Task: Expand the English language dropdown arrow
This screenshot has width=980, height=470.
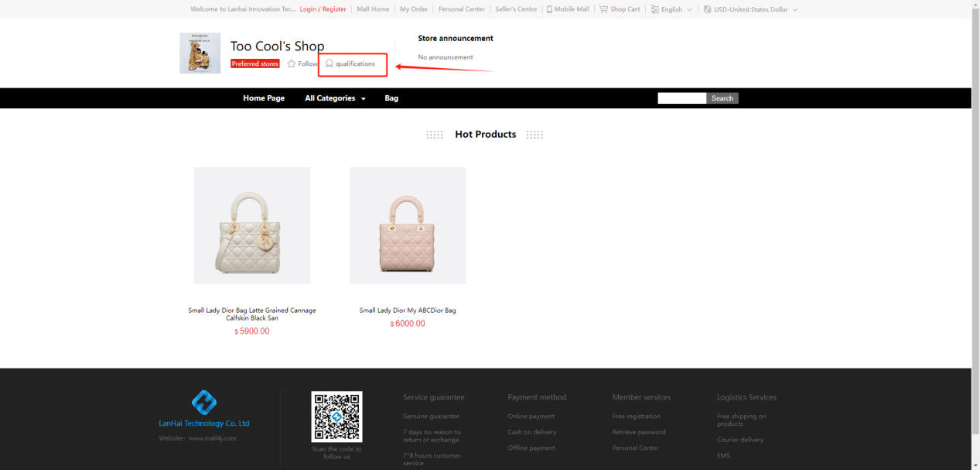Action: click(x=689, y=10)
